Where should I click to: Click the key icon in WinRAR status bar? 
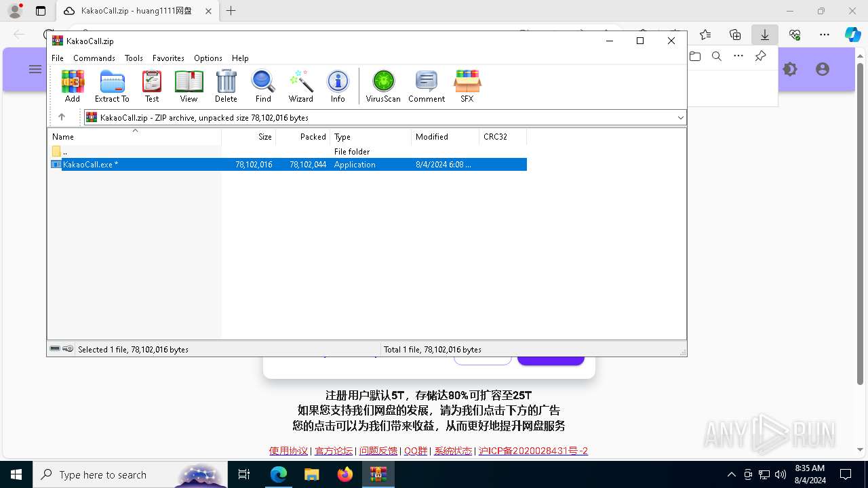pos(68,349)
